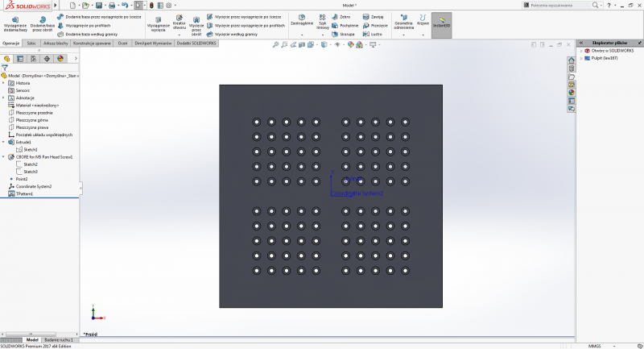Select the Kreator otworów hole wizard

[180, 23]
